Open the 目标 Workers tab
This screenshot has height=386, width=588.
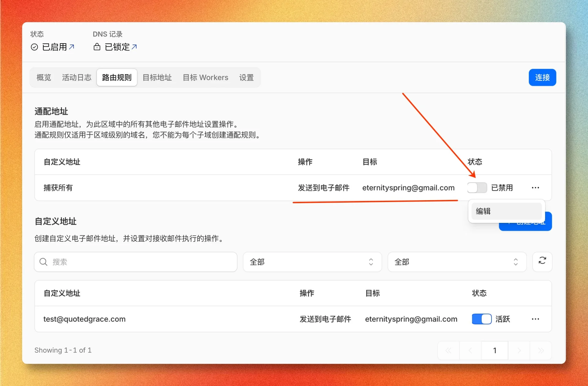(205, 78)
